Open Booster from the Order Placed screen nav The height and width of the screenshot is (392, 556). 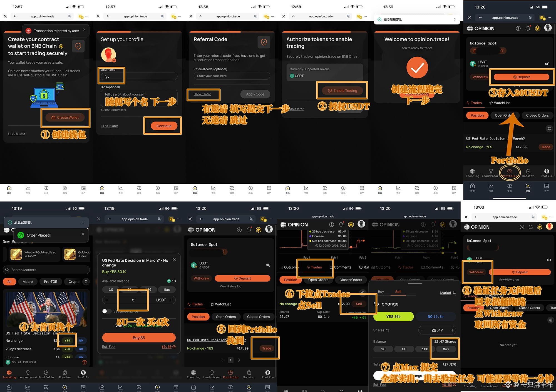65,374
